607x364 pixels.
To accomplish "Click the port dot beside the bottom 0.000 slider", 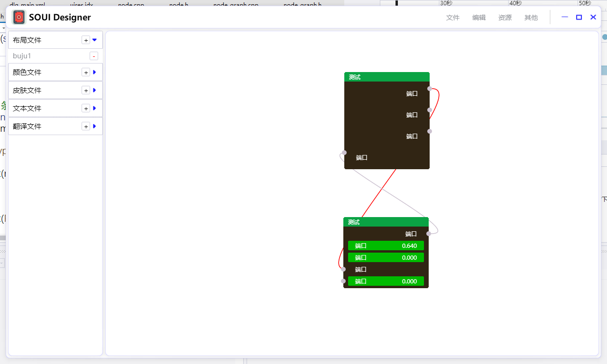I will click(343, 281).
